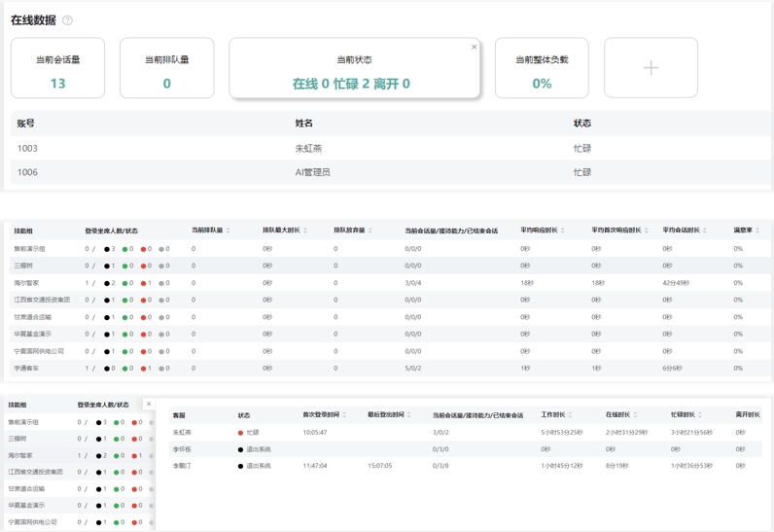Viewport: 774px width, 532px height.
Task: Sort skill groups by 当前排队量
Action: [228, 231]
